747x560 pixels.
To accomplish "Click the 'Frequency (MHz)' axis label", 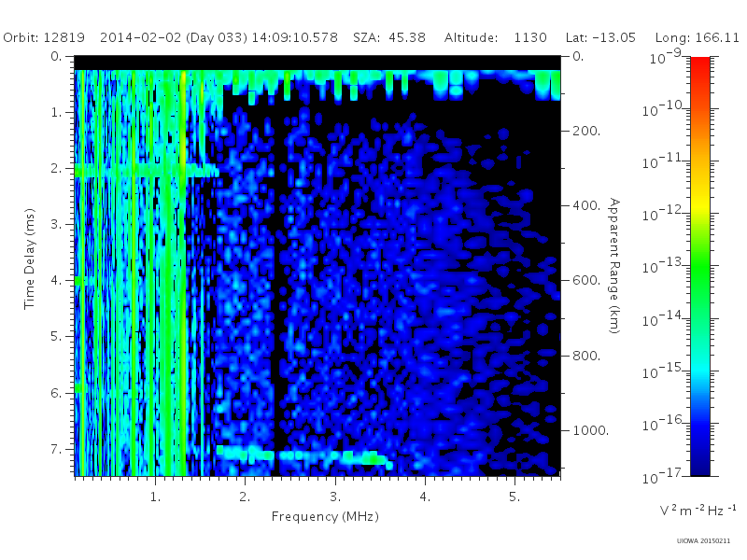I will pyautogui.click(x=325, y=516).
